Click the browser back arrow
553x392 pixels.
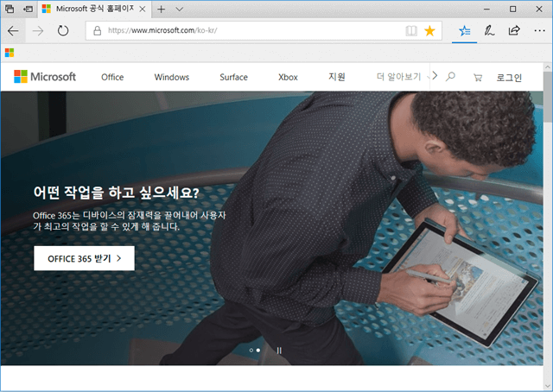tap(13, 31)
